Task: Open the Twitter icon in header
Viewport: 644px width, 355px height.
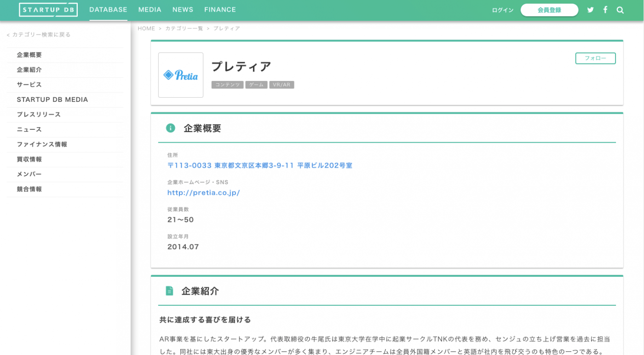Action: 590,10
